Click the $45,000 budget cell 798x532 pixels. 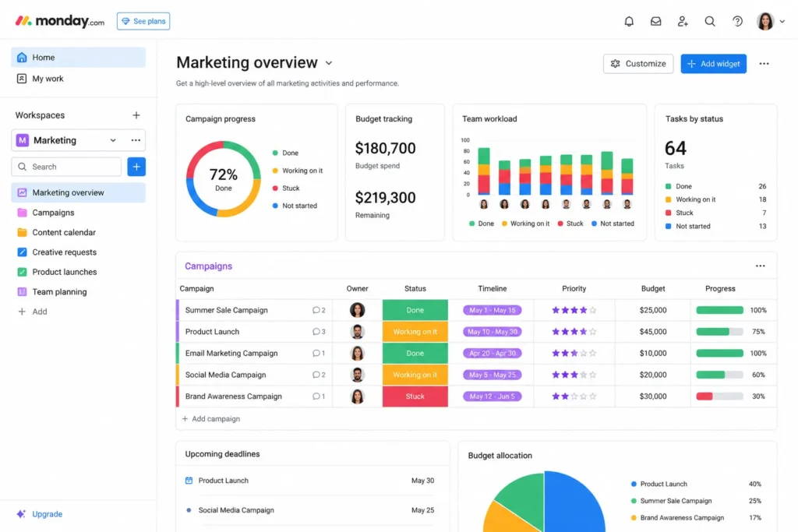pos(653,332)
